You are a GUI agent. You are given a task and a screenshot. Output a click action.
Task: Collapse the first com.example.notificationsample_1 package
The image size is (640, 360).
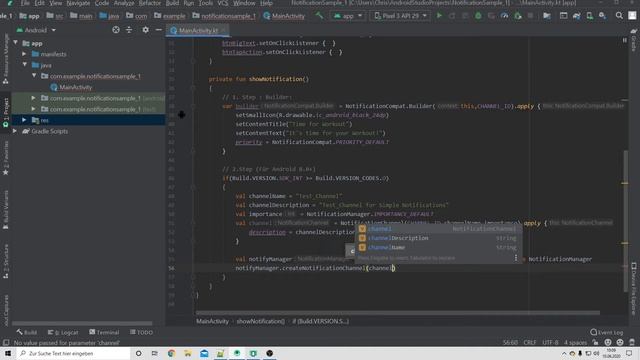pyautogui.click(x=34, y=76)
